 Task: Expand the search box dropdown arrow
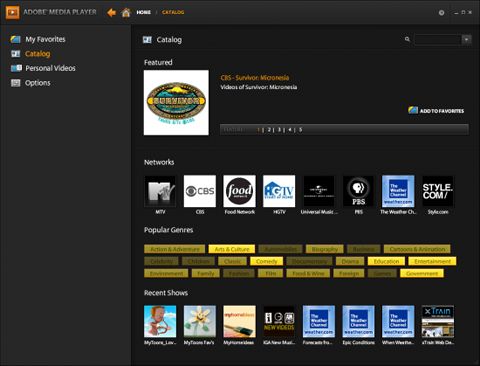click(467, 40)
